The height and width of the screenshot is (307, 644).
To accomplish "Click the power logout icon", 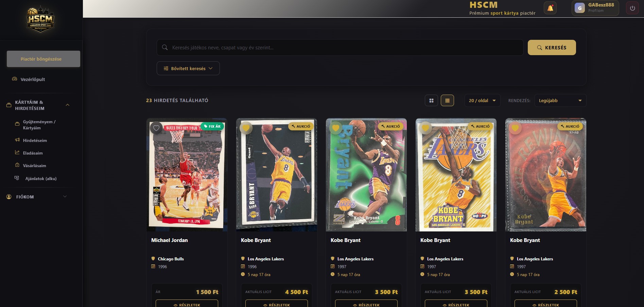I will click(632, 8).
